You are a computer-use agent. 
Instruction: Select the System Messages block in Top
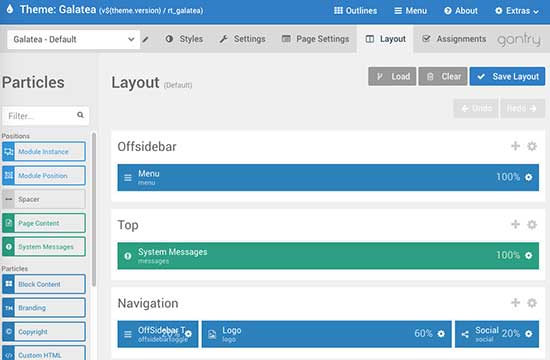328,256
